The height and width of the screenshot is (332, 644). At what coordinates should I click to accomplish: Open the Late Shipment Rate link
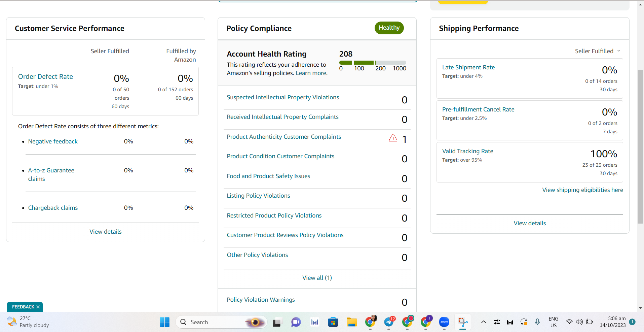(x=468, y=67)
